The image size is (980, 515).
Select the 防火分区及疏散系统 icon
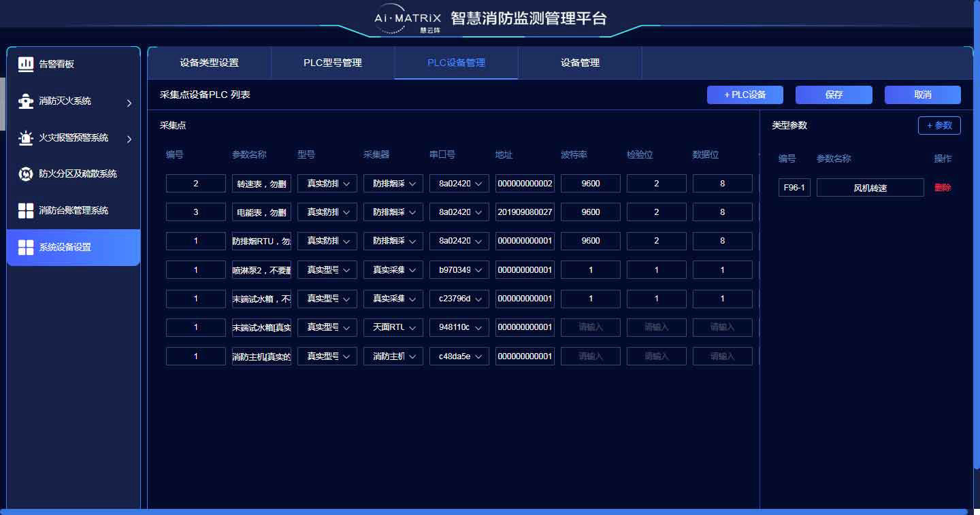(x=25, y=174)
